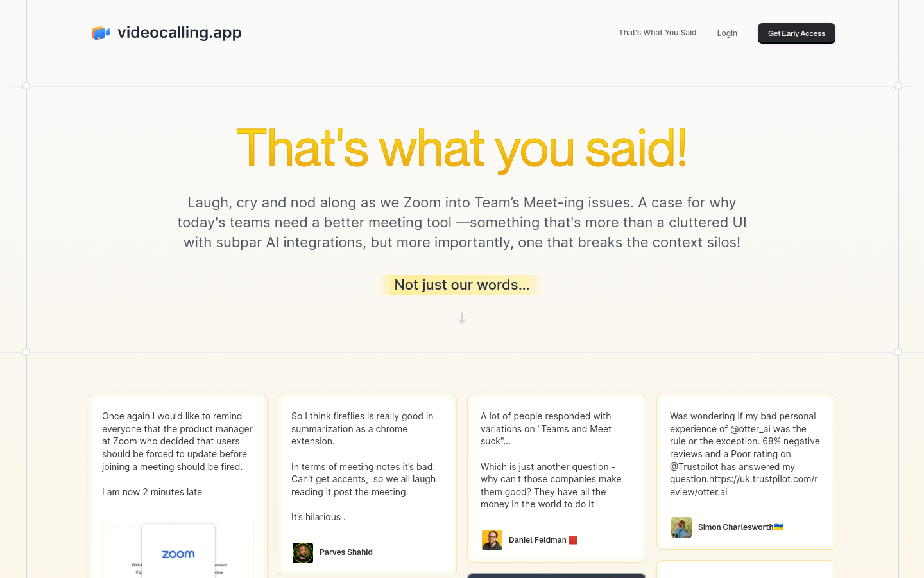The height and width of the screenshot is (578, 924).
Task: Click the Parves Shahid author name
Action: click(346, 552)
